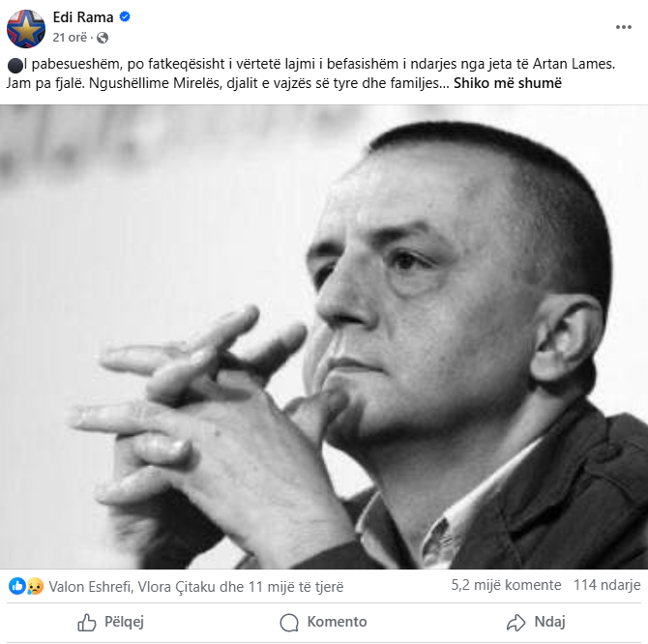Click the blue thumbs-up reaction icon

click(x=17, y=586)
